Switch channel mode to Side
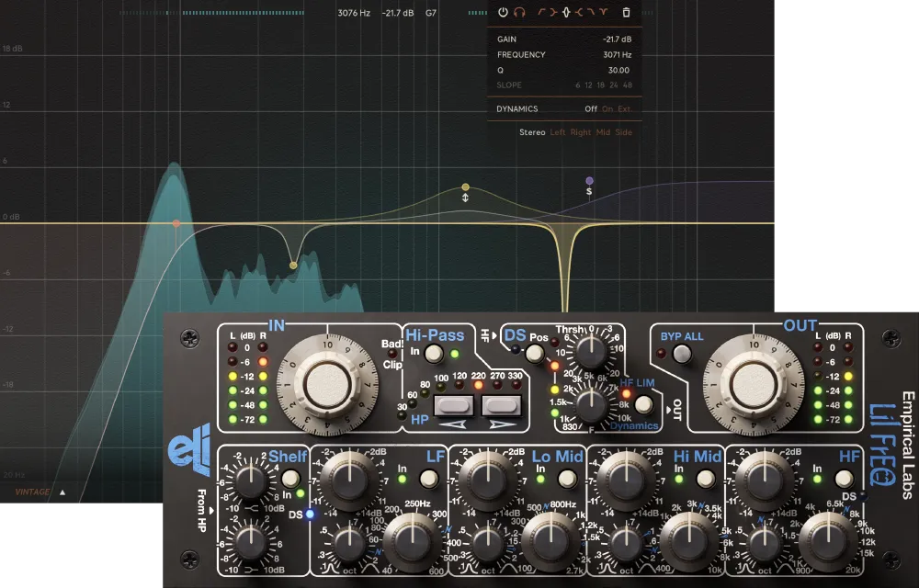 (x=625, y=131)
